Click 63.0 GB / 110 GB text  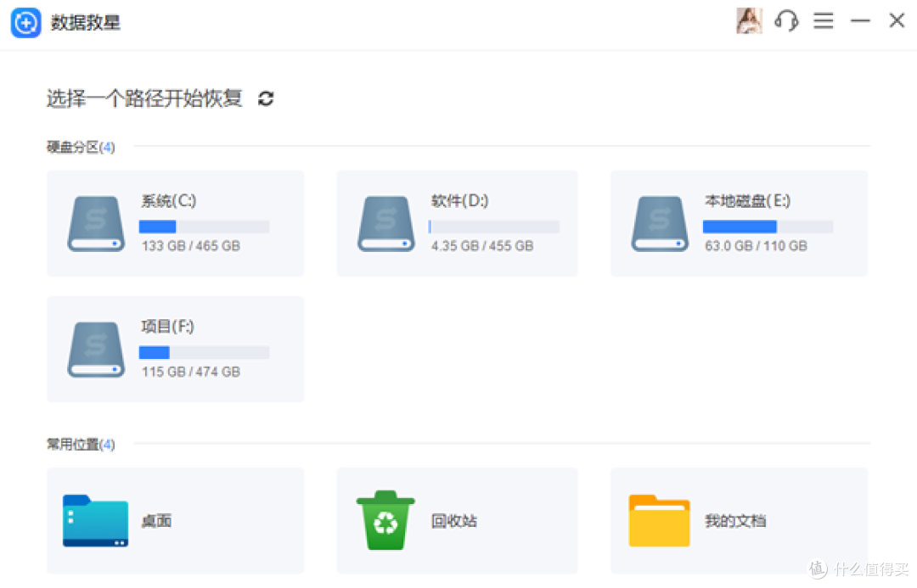757,246
